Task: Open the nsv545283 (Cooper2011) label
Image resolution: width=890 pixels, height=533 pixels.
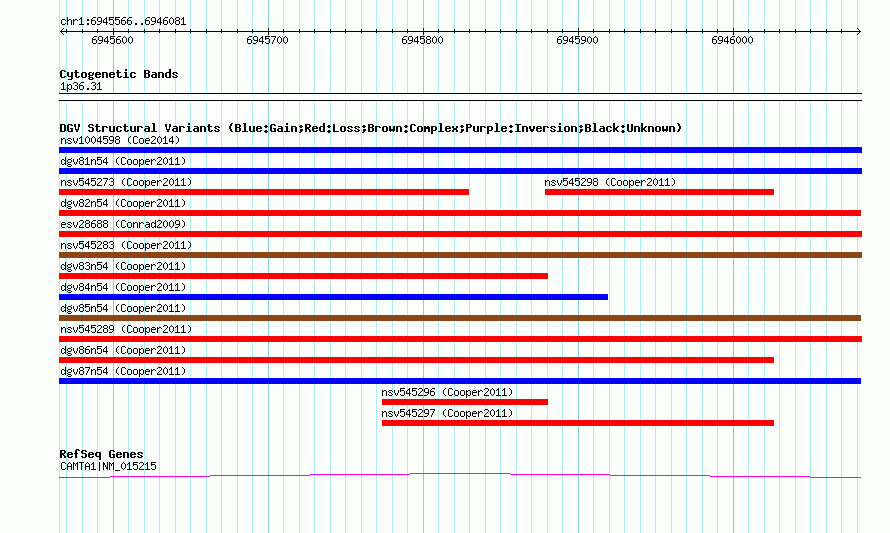Action: pos(126,245)
